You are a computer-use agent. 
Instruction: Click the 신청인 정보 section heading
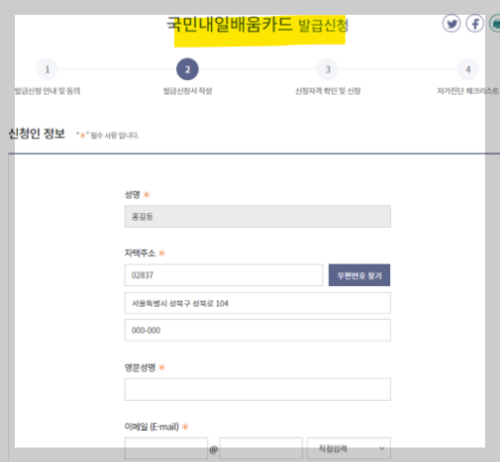37,134
